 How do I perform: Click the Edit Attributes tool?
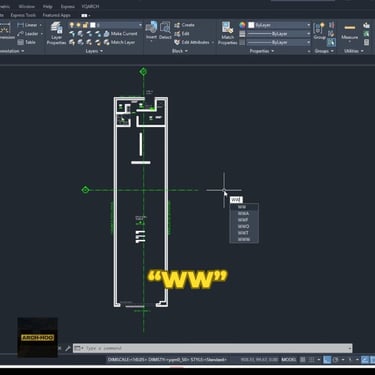click(192, 42)
